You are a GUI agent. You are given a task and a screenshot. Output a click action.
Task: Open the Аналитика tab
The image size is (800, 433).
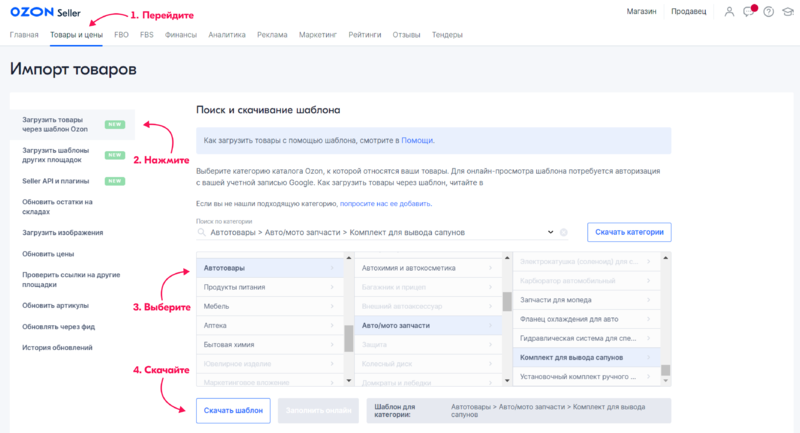tap(227, 35)
